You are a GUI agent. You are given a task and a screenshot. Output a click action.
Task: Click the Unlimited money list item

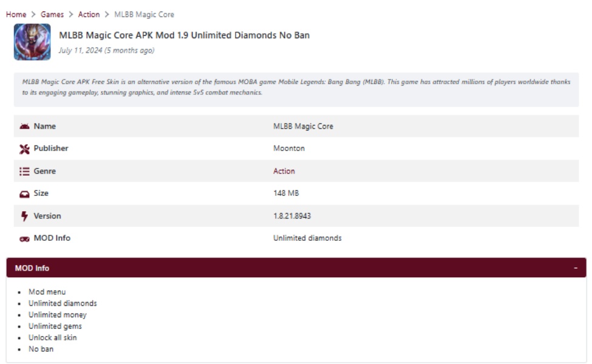click(x=58, y=315)
